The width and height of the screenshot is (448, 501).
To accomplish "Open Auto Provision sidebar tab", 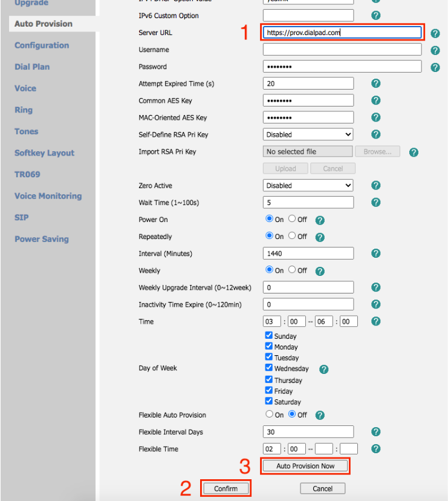I will pyautogui.click(x=44, y=24).
